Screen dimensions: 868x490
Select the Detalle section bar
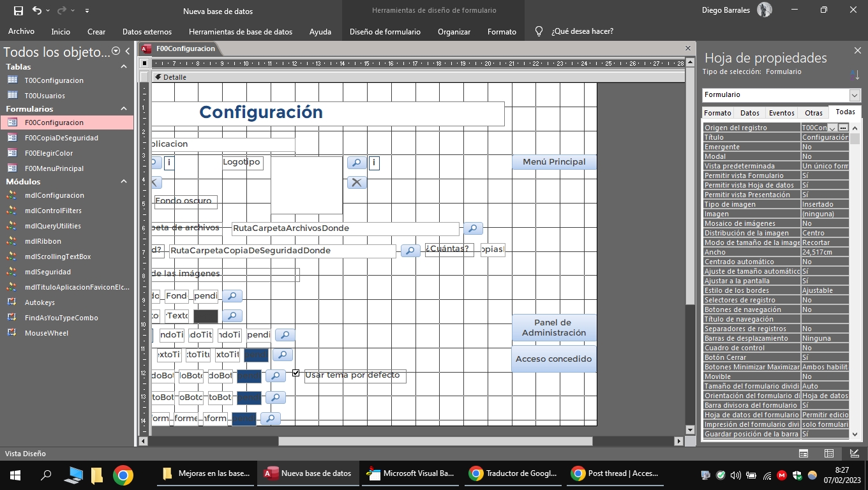pos(418,77)
